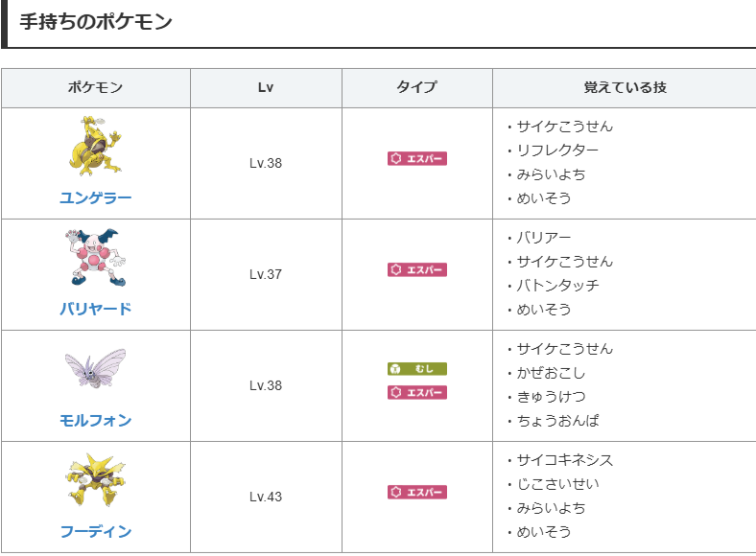The height and width of the screenshot is (556, 756).
Task: Open the ユンゲラー name link
Action: click(95, 197)
